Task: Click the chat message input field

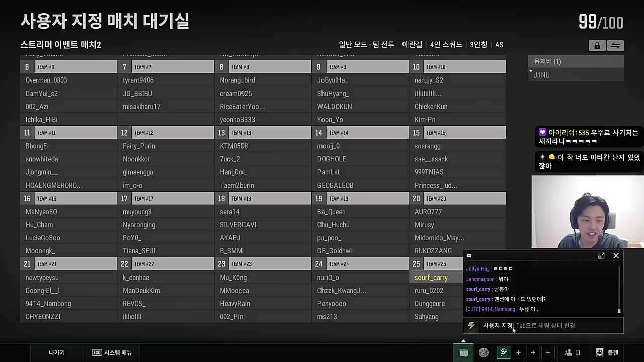Action: pyautogui.click(x=563, y=326)
